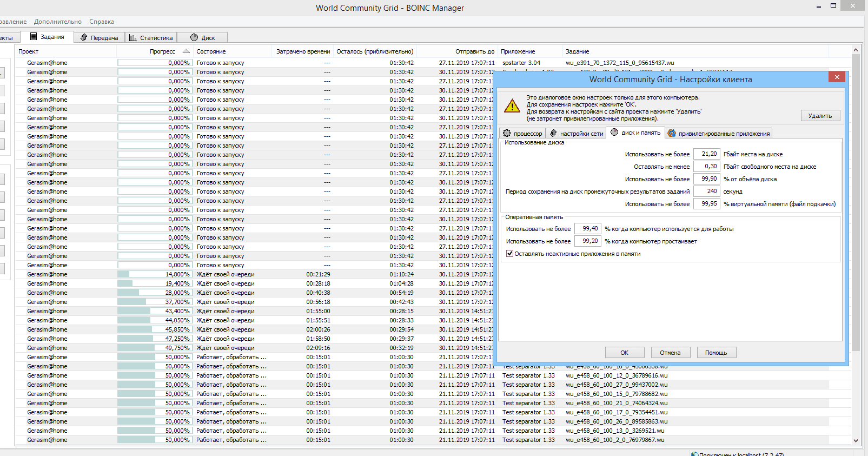Click the spstarter 3.04 application cell
The height and width of the screenshot is (456, 868).
(521, 63)
